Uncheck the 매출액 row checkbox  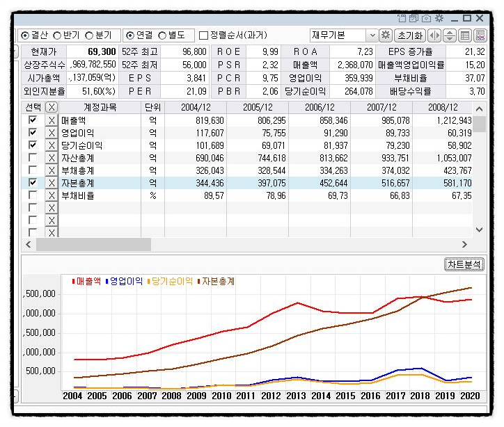33,120
